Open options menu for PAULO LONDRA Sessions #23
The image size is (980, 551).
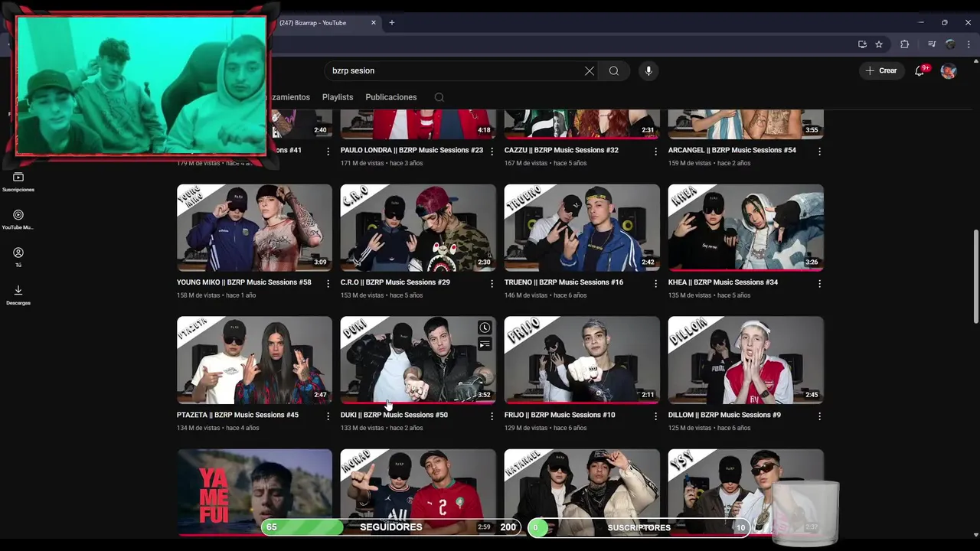click(492, 152)
